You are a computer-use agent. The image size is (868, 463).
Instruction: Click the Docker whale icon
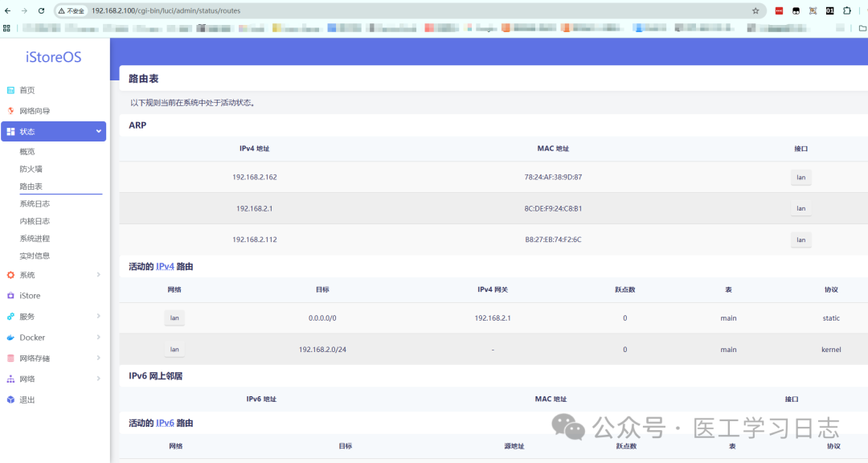pos(10,338)
